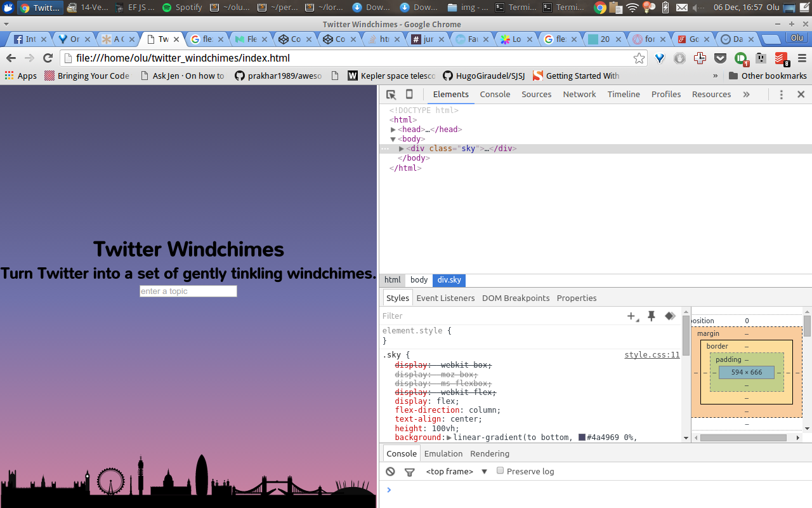Click the red cross extension icon
Image resolution: width=812 pixels, height=508 pixels.
point(700,58)
